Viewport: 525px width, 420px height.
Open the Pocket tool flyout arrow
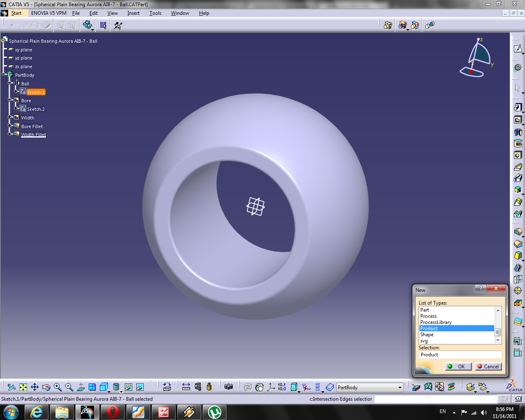point(523,124)
